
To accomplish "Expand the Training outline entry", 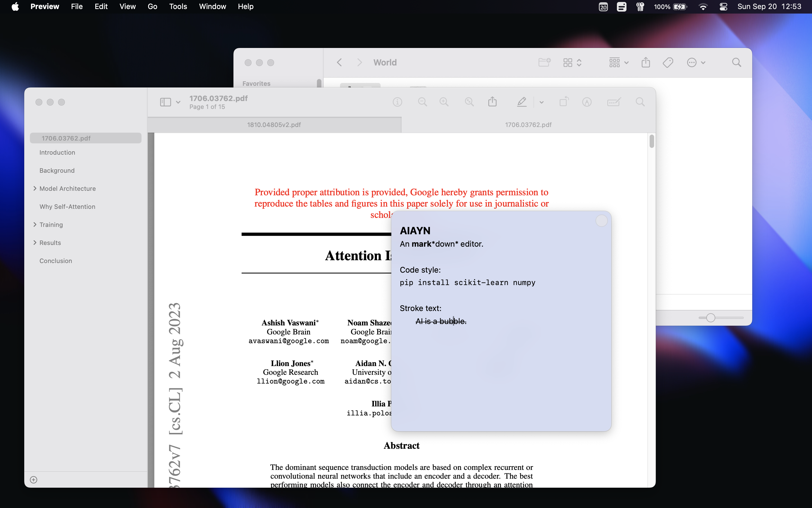I will click(x=35, y=224).
